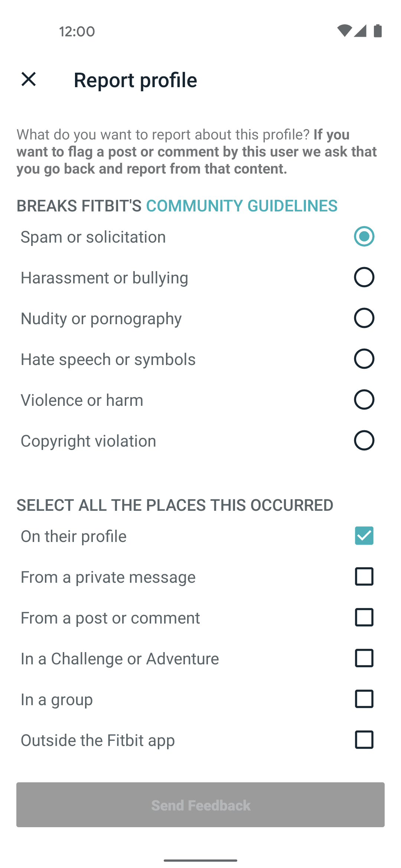Choose Harassment or bullying option
Screen dimensions: 401x868
pos(364,277)
